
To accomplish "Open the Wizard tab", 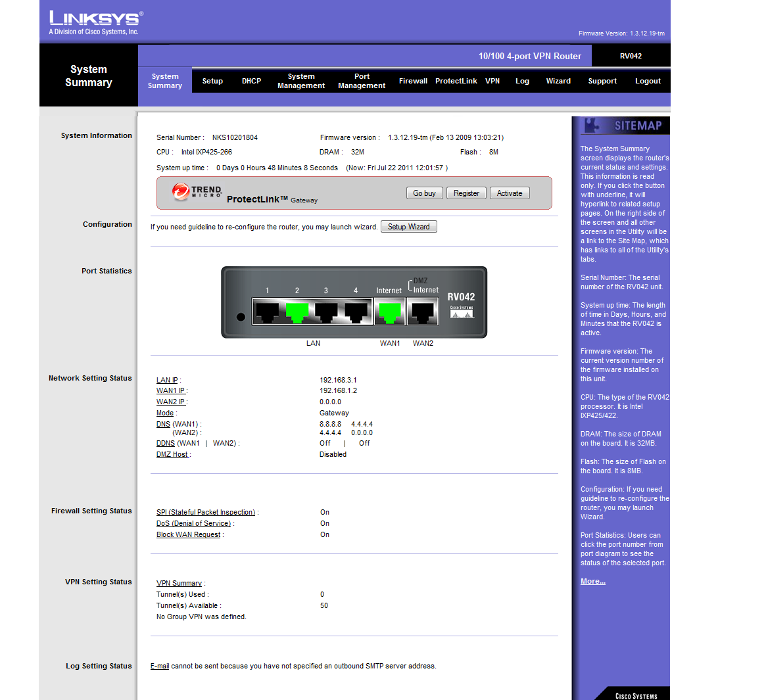I will pyautogui.click(x=558, y=81).
